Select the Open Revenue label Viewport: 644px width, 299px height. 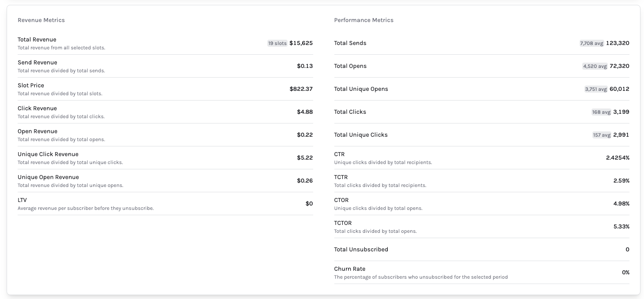[37, 131]
